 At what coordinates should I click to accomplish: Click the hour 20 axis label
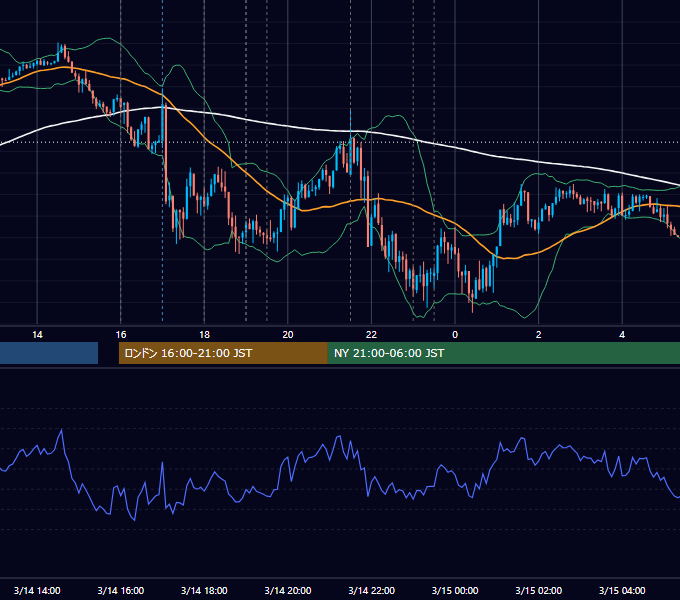click(288, 335)
